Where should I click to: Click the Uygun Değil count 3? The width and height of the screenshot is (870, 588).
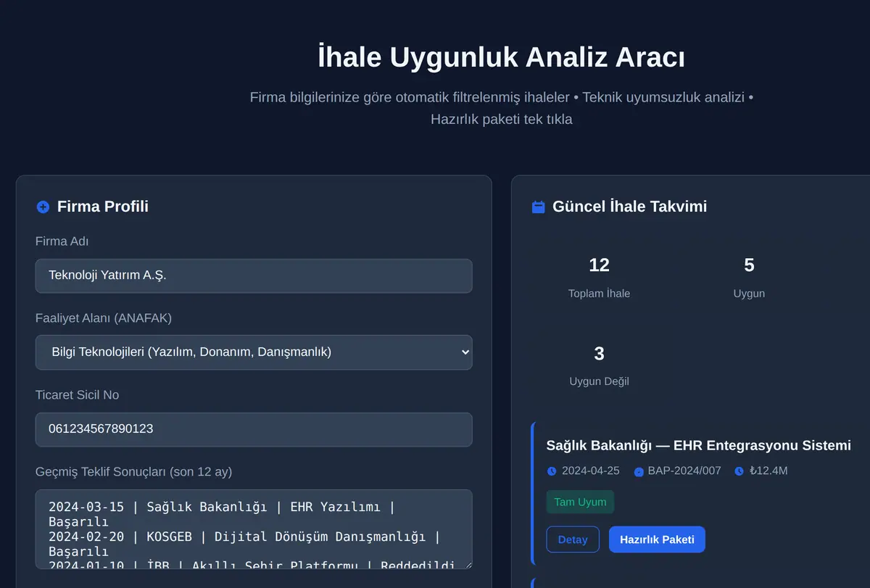tap(599, 354)
